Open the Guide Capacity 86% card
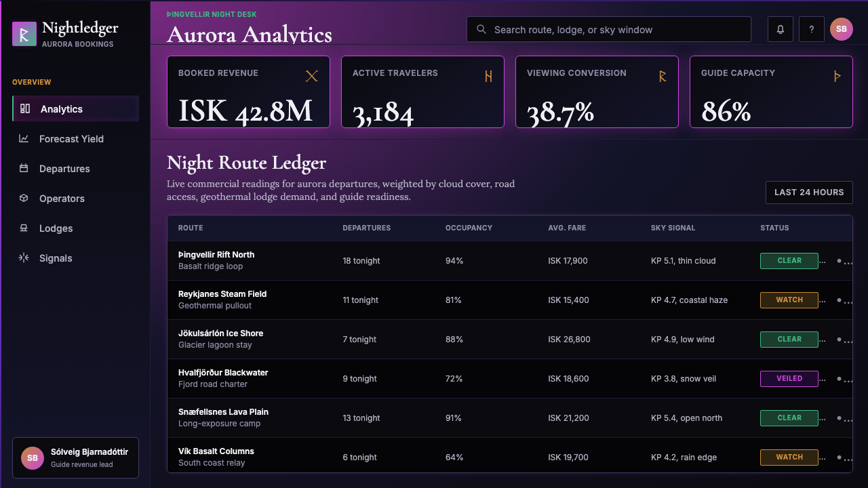This screenshot has height=488, width=868. (x=771, y=91)
